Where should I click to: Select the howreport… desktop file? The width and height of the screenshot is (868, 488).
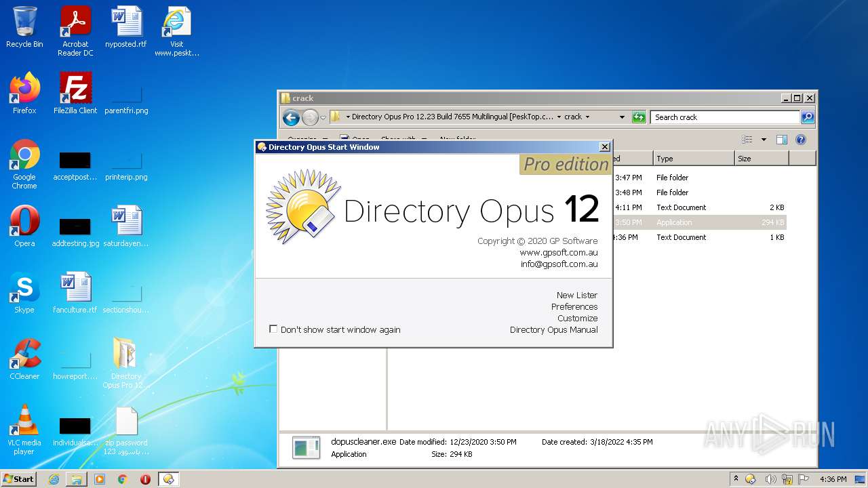point(75,365)
